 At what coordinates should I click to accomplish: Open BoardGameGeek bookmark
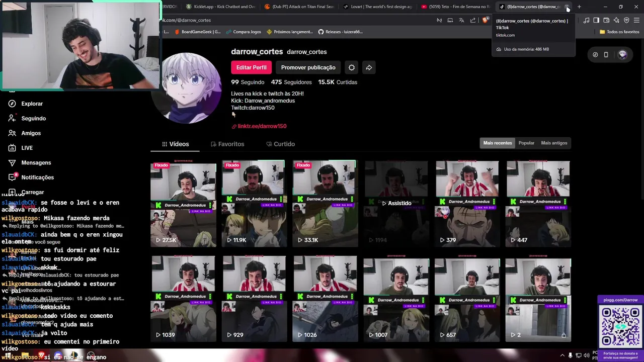point(198,32)
